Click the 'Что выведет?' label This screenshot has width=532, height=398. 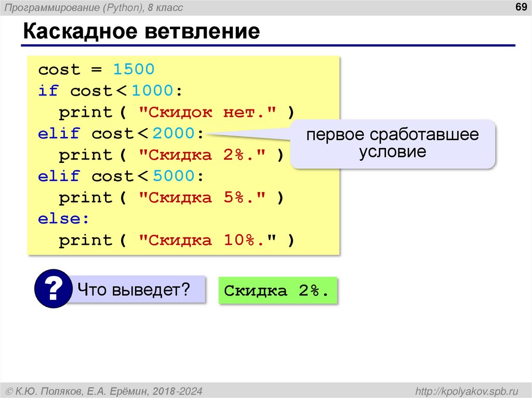click(x=134, y=289)
